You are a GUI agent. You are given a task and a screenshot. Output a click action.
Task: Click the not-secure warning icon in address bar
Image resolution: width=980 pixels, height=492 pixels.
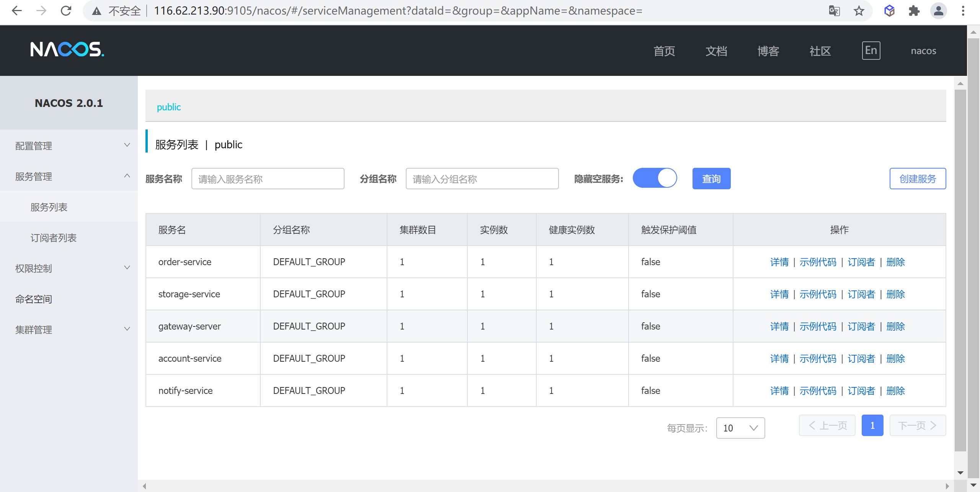[96, 11]
